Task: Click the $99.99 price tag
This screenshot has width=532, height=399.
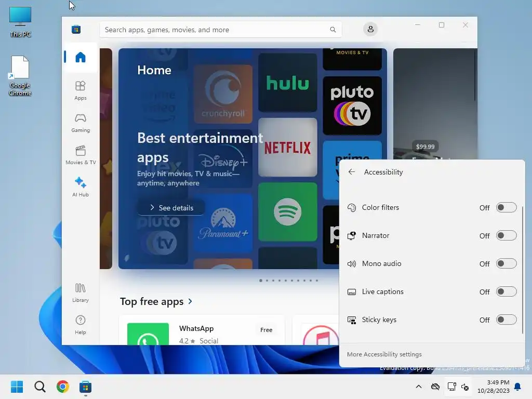Action: [x=425, y=147]
